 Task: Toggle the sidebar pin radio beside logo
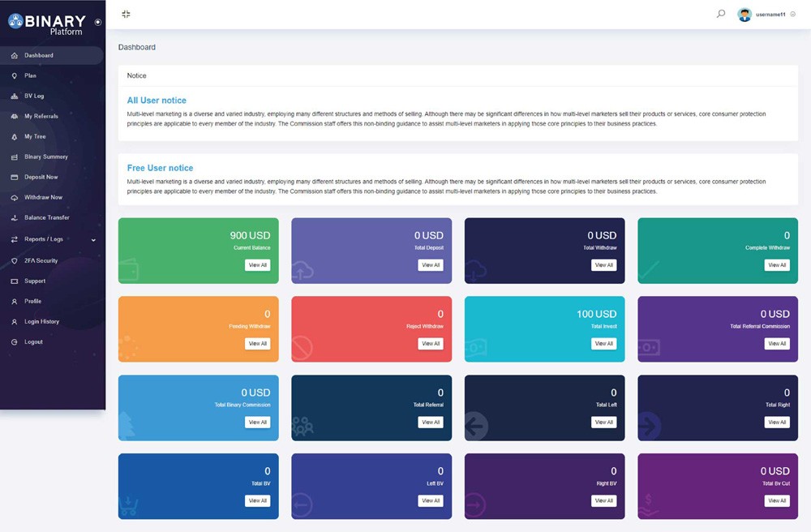(x=98, y=22)
